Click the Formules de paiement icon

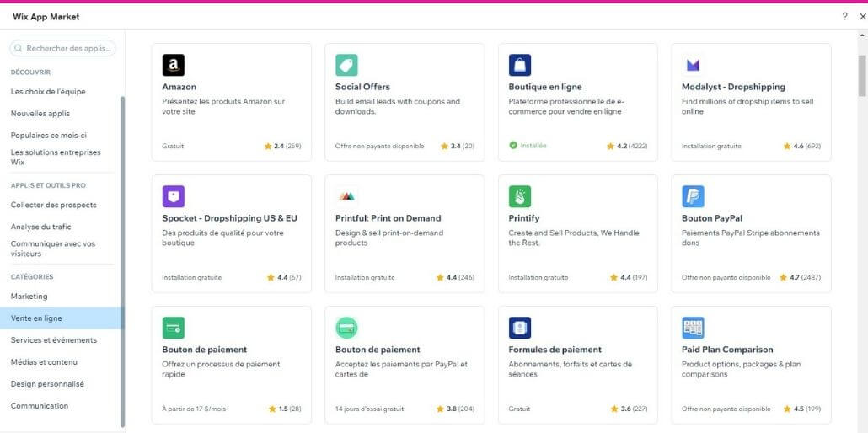[x=520, y=328]
